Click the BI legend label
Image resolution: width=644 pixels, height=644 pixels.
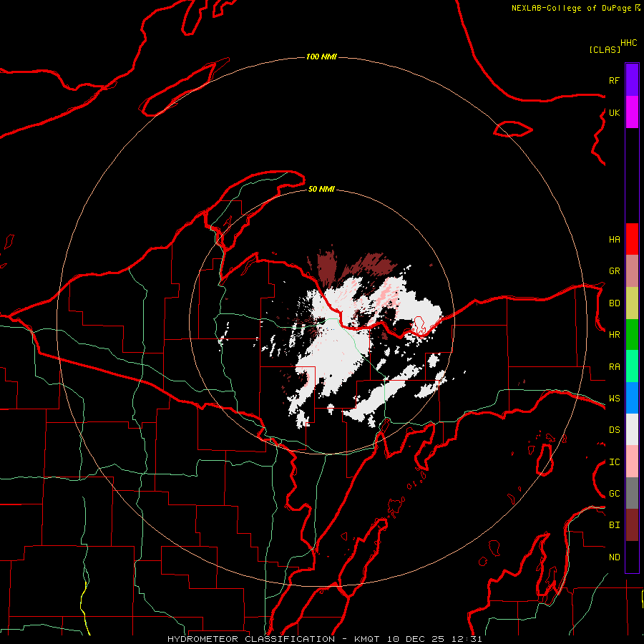[x=614, y=525]
